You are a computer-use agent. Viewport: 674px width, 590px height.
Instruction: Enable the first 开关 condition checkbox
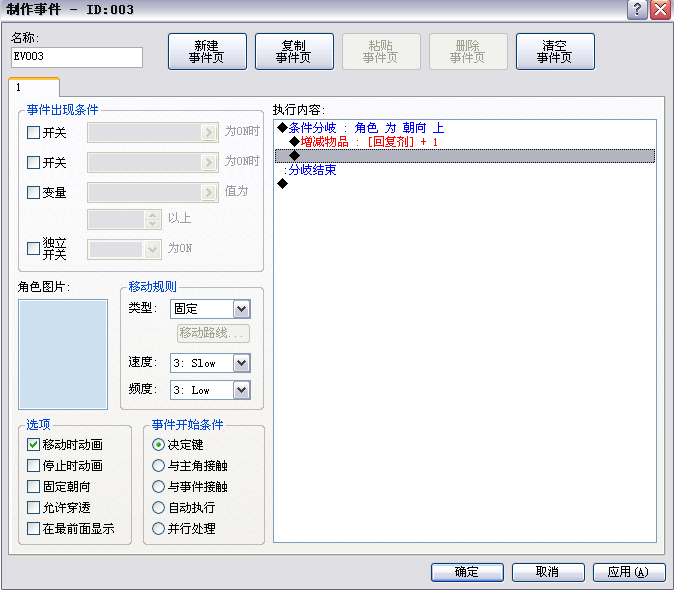click(x=33, y=132)
